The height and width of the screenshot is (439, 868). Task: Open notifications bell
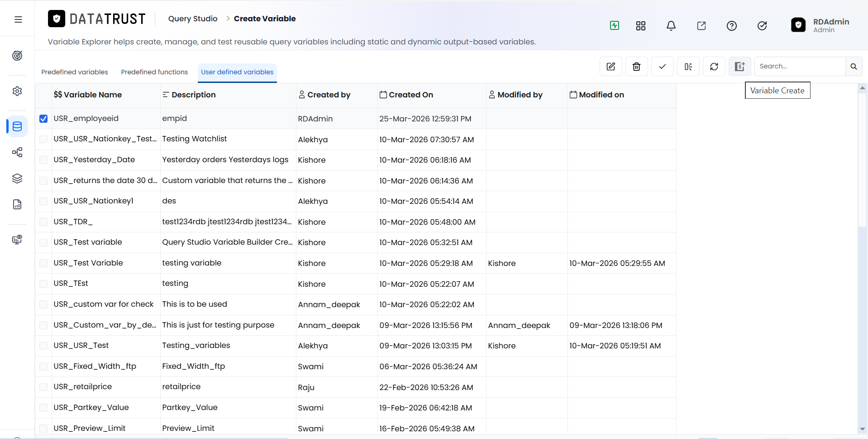coord(671,26)
